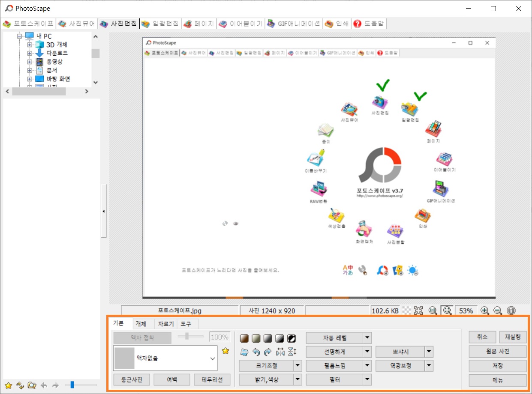Click the 재실행 redo button
Image resolution: width=532 pixels, height=394 pixels.
pos(513,337)
